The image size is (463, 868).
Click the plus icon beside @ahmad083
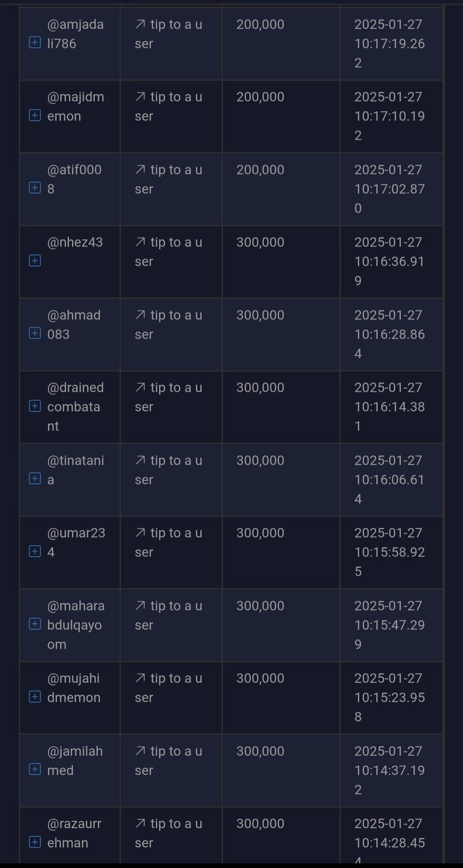(35, 333)
